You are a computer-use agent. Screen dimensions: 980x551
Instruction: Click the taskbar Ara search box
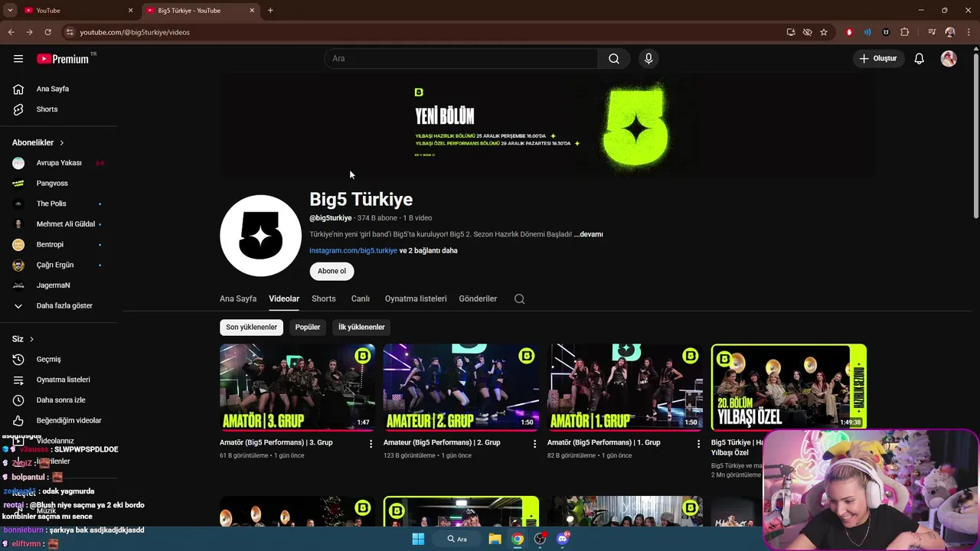(458, 539)
